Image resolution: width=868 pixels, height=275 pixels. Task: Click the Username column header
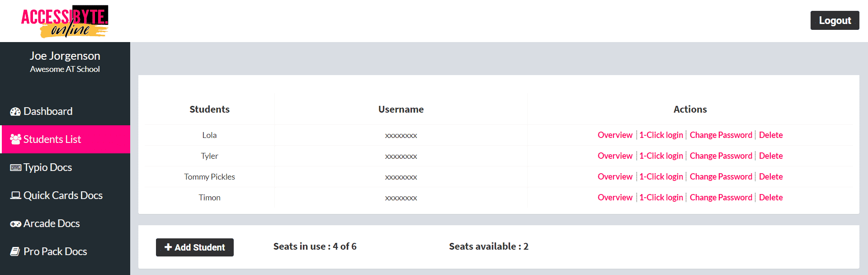coord(401,109)
